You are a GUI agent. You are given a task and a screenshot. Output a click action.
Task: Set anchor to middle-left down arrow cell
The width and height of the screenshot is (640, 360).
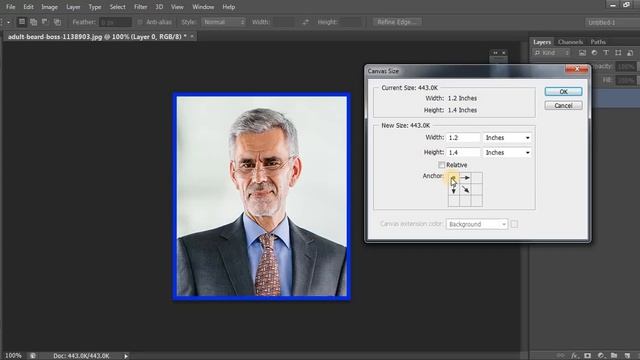click(453, 189)
